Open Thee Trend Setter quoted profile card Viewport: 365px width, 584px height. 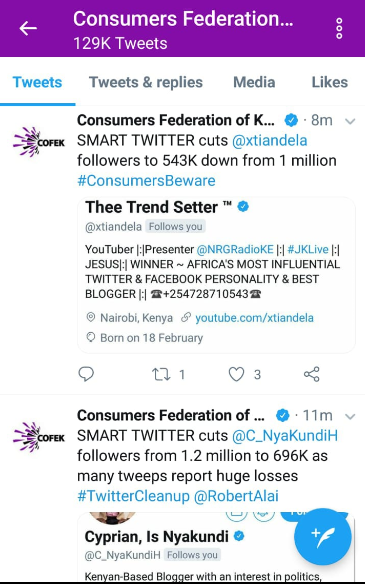point(216,275)
